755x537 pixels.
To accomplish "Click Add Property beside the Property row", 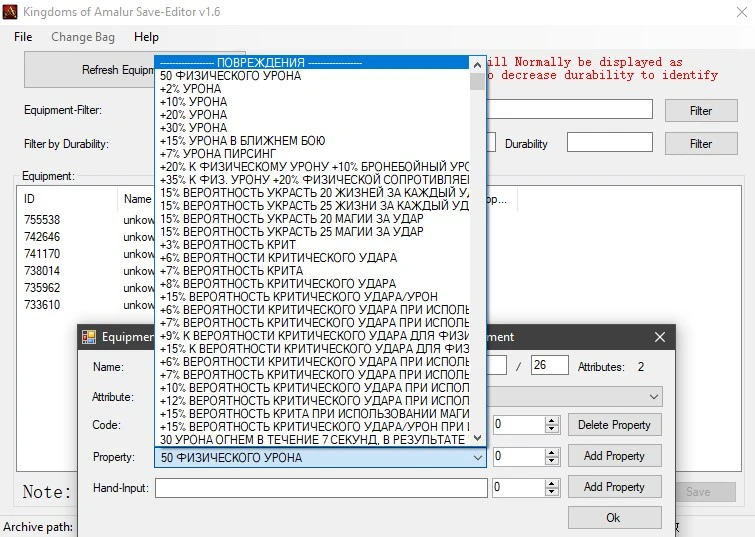I will click(614, 456).
